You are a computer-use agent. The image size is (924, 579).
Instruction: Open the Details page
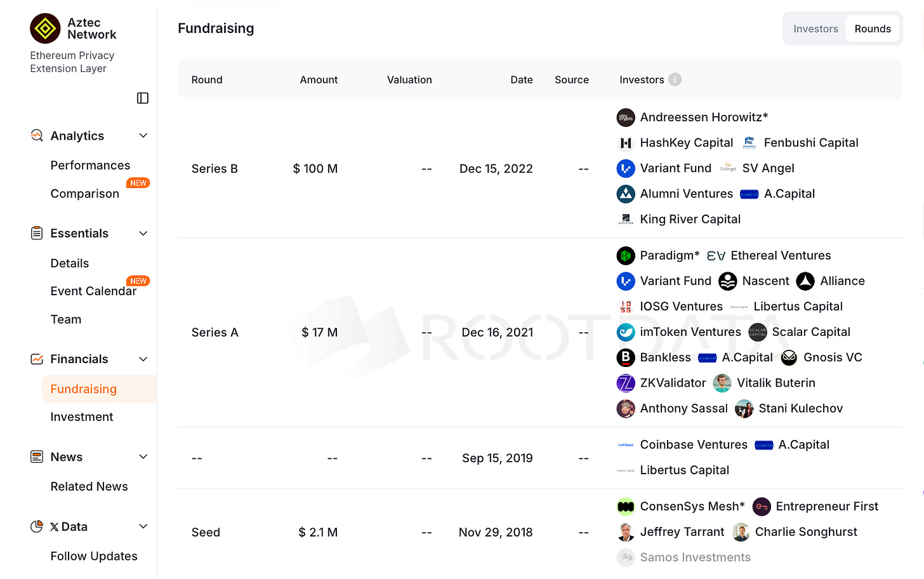70,263
